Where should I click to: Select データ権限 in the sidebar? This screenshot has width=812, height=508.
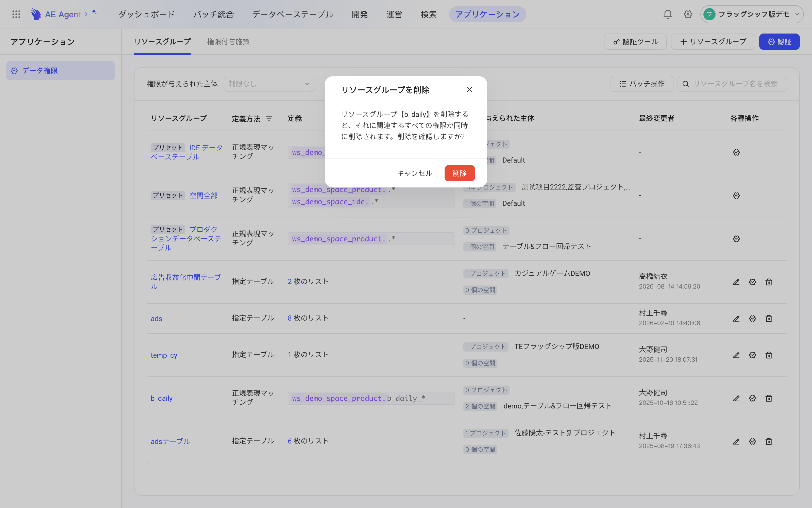point(60,71)
